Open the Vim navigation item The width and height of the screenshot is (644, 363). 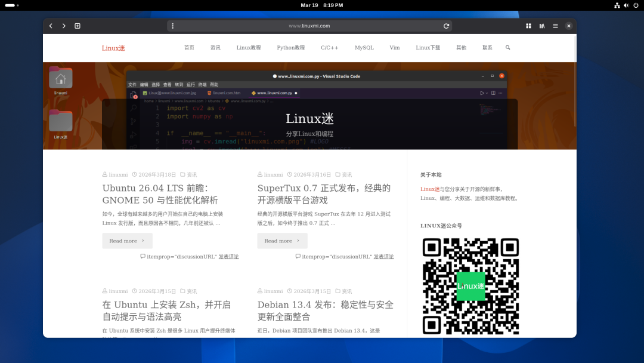click(x=395, y=48)
